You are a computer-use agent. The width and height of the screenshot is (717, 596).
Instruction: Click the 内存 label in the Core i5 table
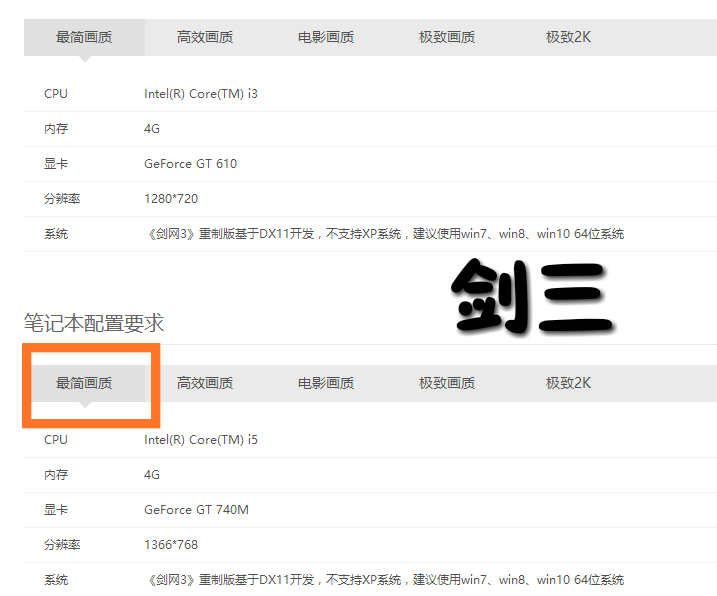click(56, 474)
